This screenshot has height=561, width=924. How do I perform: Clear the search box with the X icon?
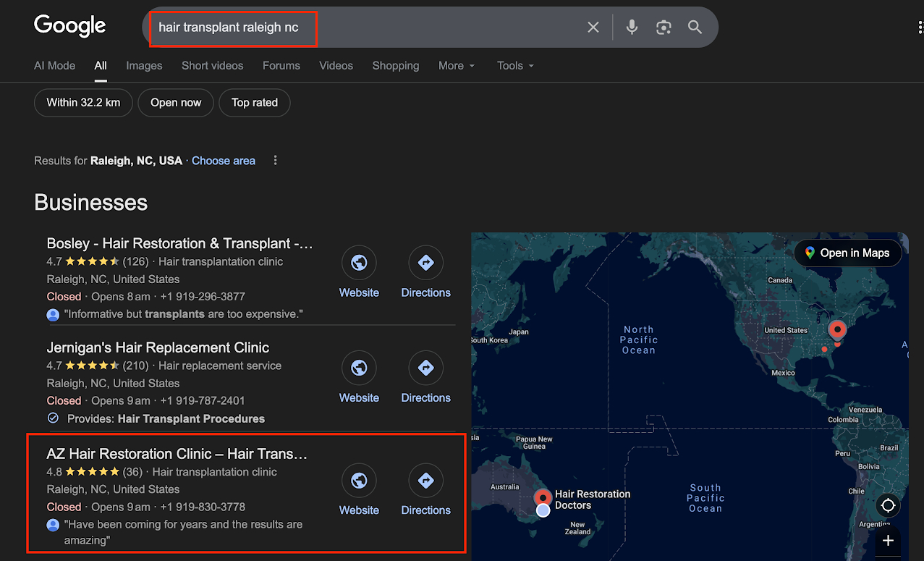593,28
